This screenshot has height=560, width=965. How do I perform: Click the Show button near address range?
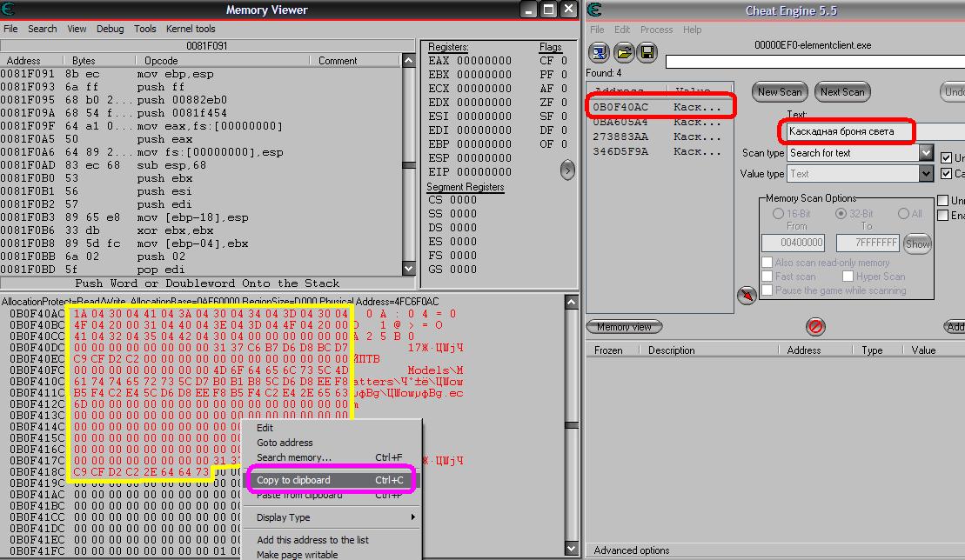pyautogui.click(x=917, y=243)
